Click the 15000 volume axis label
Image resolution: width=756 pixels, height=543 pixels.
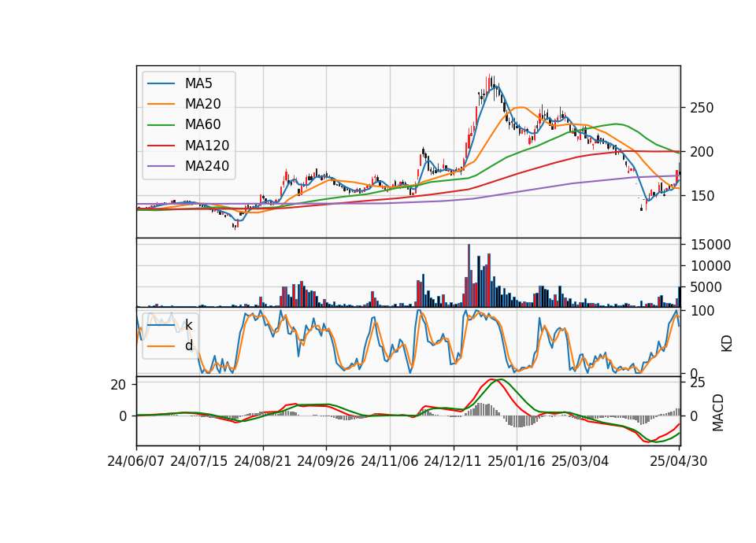[x=710, y=245]
